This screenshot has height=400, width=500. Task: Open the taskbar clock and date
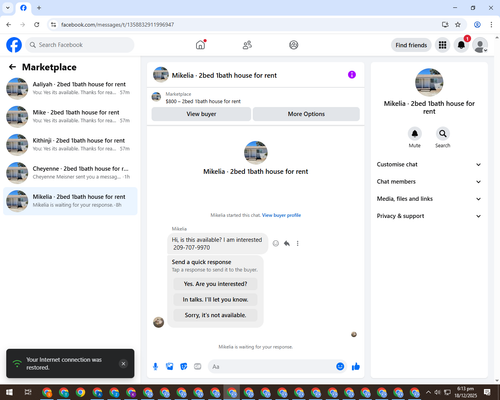pos(466,392)
